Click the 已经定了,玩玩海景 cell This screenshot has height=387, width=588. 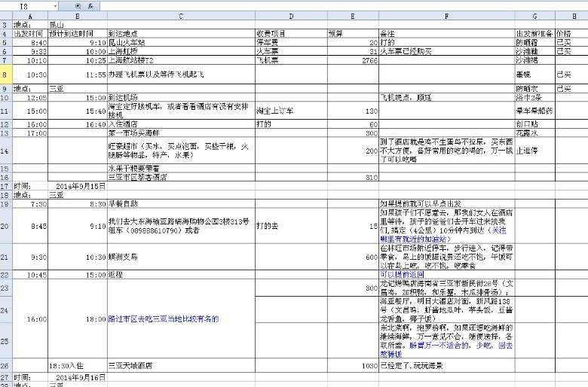pos(446,366)
